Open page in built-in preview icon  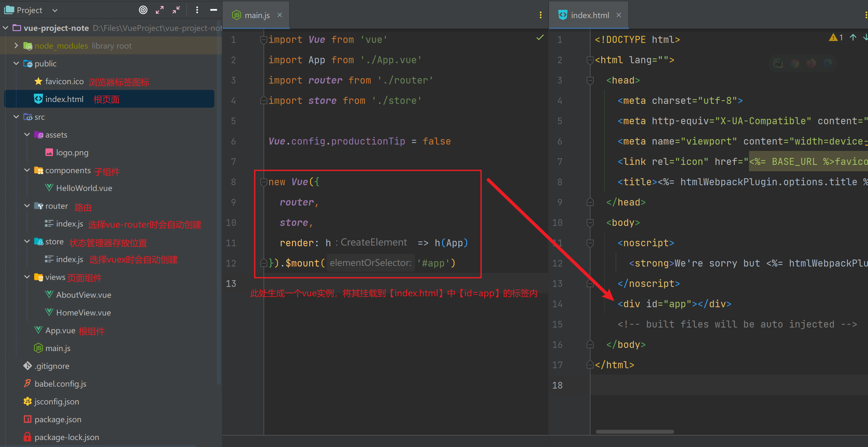coord(778,63)
